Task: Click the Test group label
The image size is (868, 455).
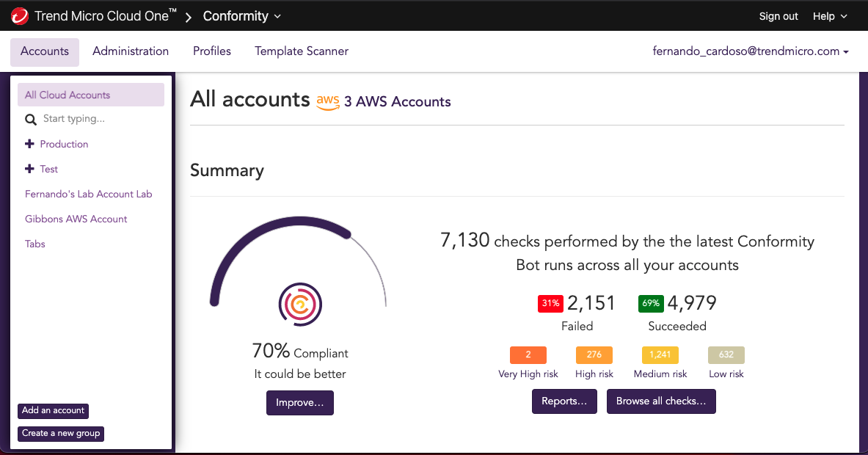Action: click(48, 169)
